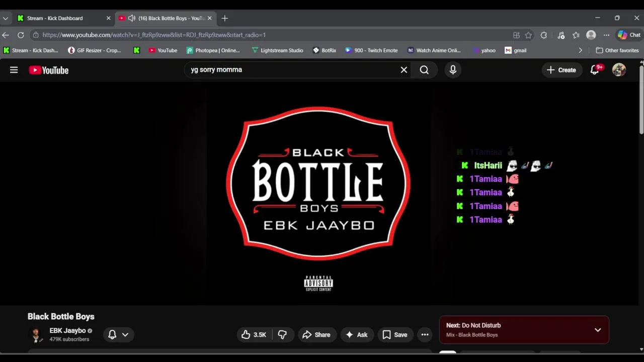Open YouTube notifications bell
This screenshot has width=644, height=362.
[596, 70]
